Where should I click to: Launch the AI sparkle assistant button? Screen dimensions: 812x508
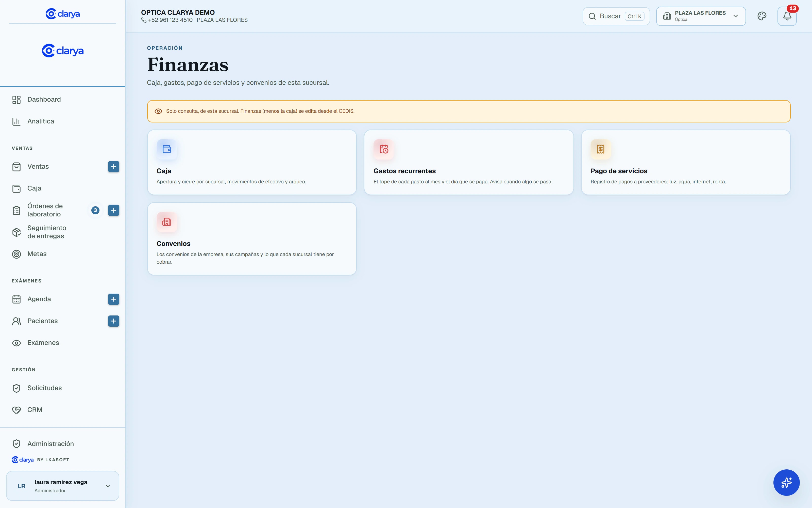click(x=786, y=482)
